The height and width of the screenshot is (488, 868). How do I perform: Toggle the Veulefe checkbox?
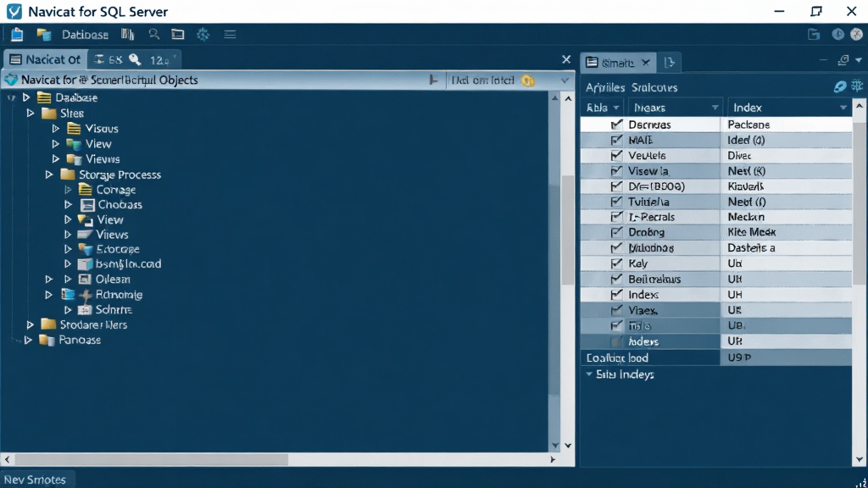pyautogui.click(x=616, y=156)
